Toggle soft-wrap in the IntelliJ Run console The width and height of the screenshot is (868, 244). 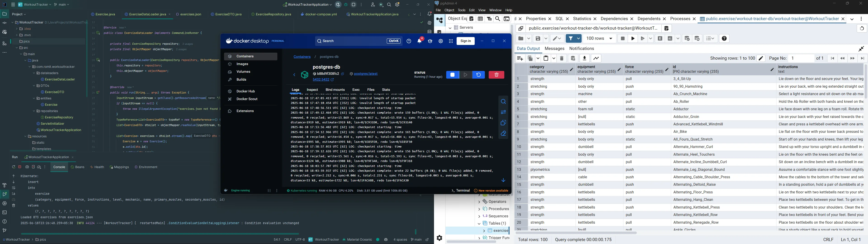tap(14, 188)
